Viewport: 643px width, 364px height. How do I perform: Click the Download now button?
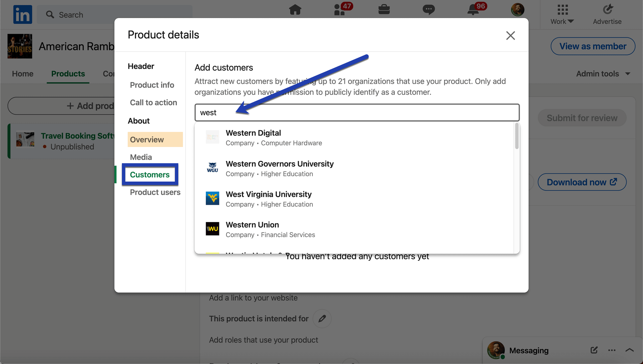(582, 182)
